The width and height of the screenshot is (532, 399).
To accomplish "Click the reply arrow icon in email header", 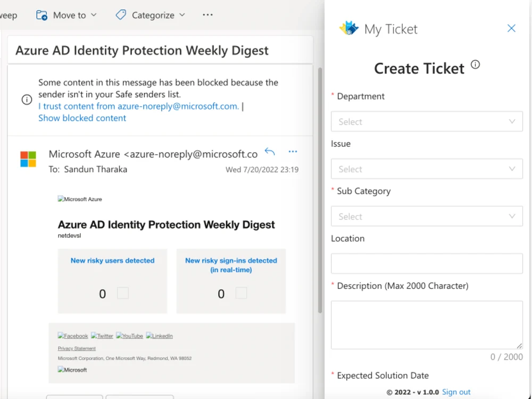I will [x=270, y=152].
